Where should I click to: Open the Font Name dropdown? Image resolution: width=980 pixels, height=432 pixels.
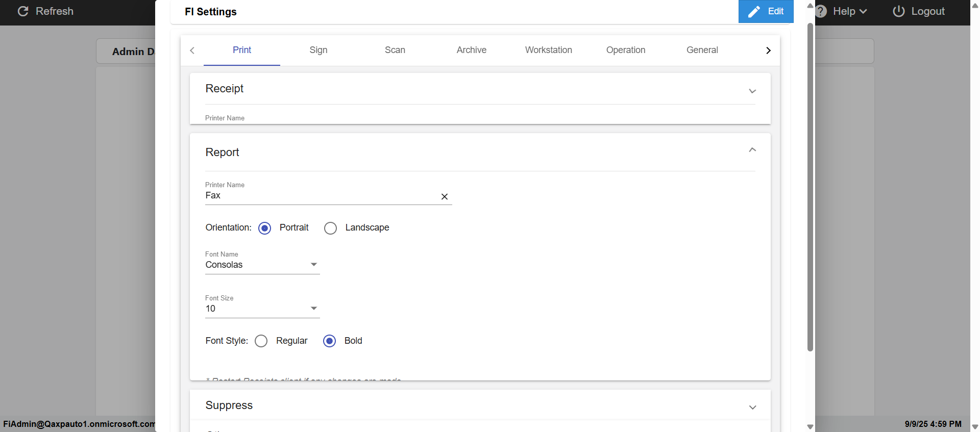[x=313, y=265]
